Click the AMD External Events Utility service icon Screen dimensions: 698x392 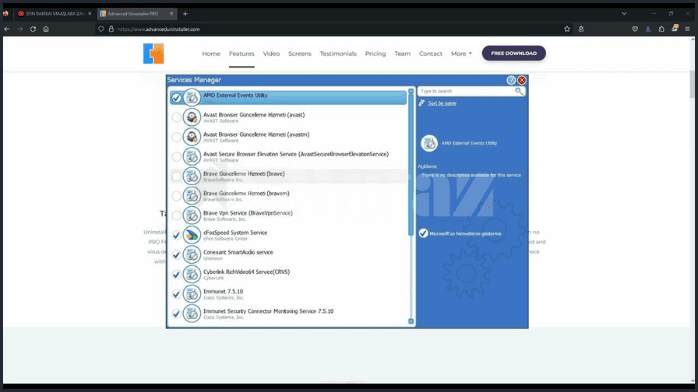point(192,97)
